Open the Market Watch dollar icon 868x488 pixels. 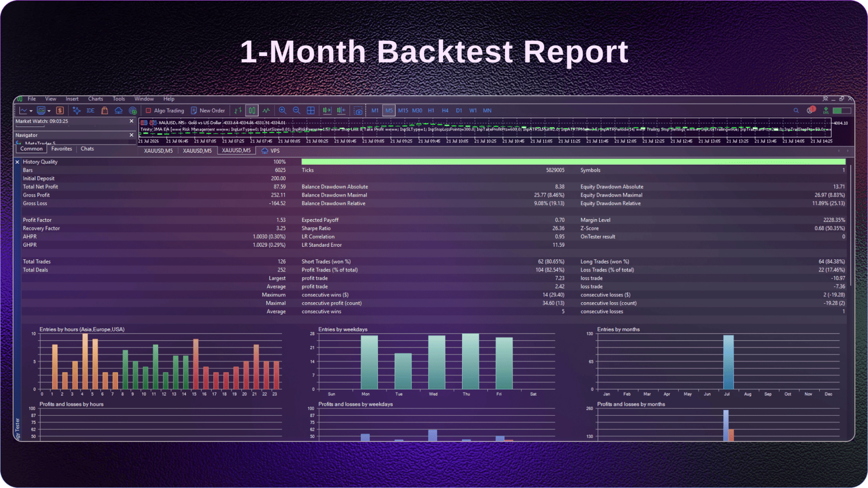click(60, 110)
